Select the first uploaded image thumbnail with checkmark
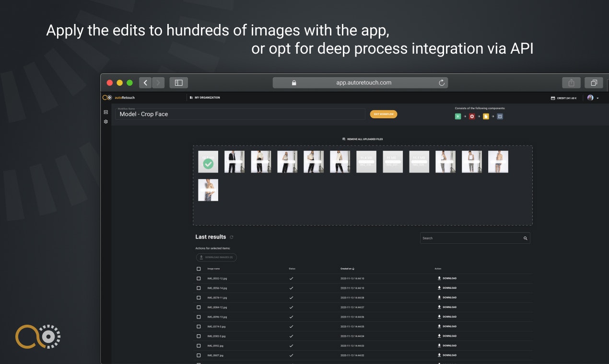This screenshot has width=609, height=364. pos(208,161)
